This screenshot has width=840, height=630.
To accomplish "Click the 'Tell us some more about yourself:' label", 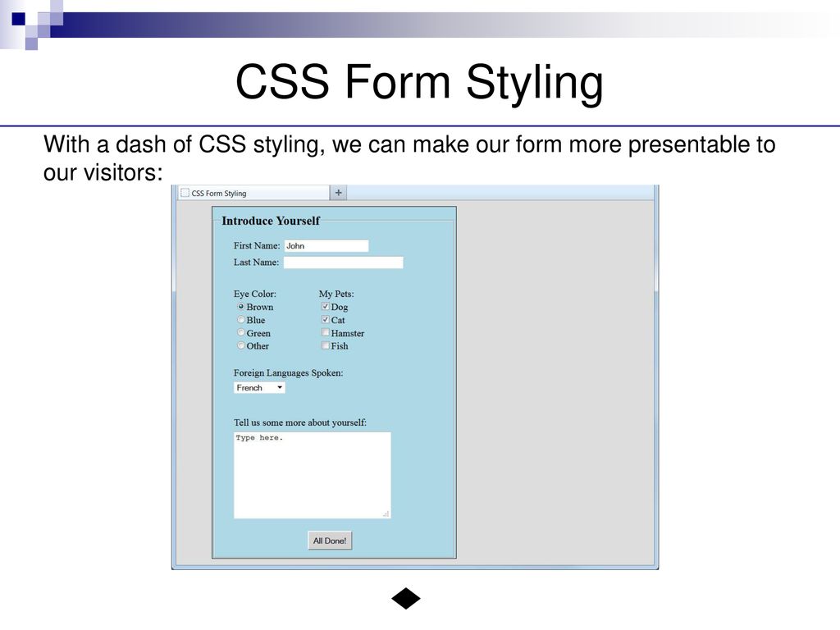I will click(x=300, y=422).
